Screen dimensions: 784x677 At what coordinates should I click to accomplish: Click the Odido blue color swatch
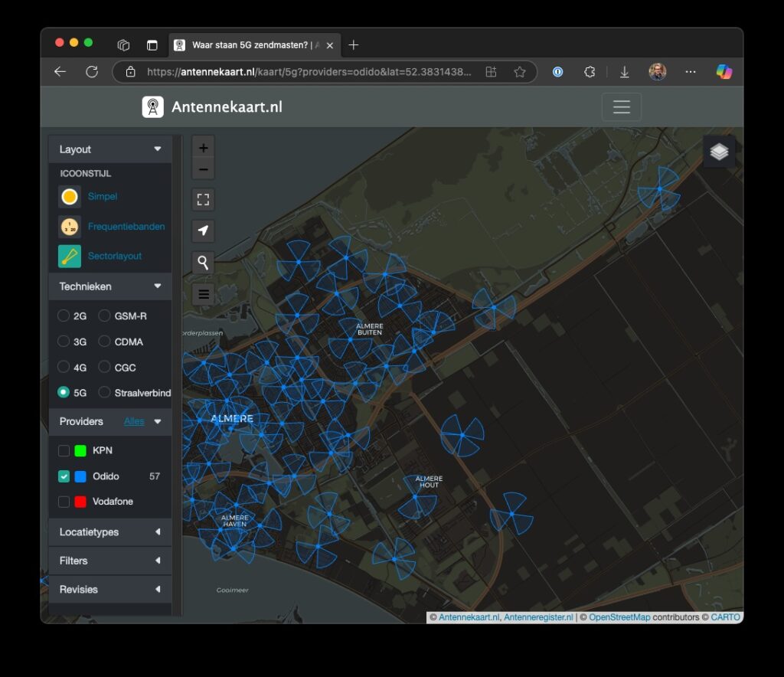[x=80, y=476]
